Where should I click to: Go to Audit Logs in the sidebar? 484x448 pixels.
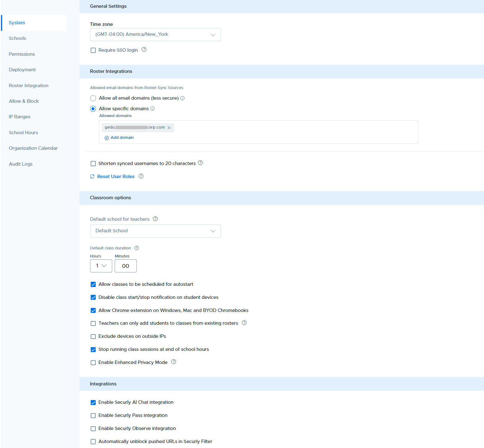tap(21, 164)
